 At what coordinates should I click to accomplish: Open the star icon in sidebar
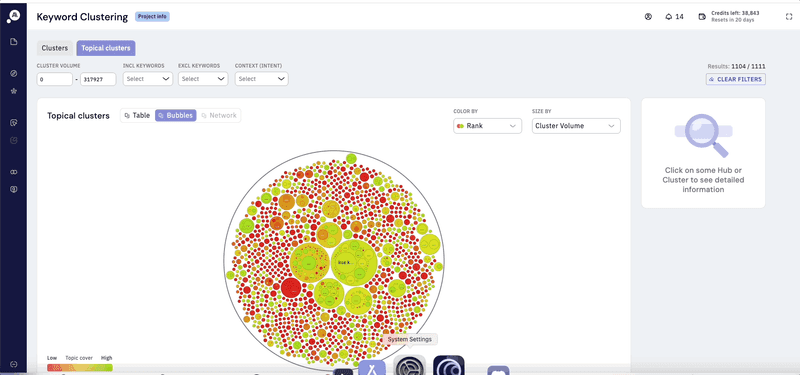point(14,91)
